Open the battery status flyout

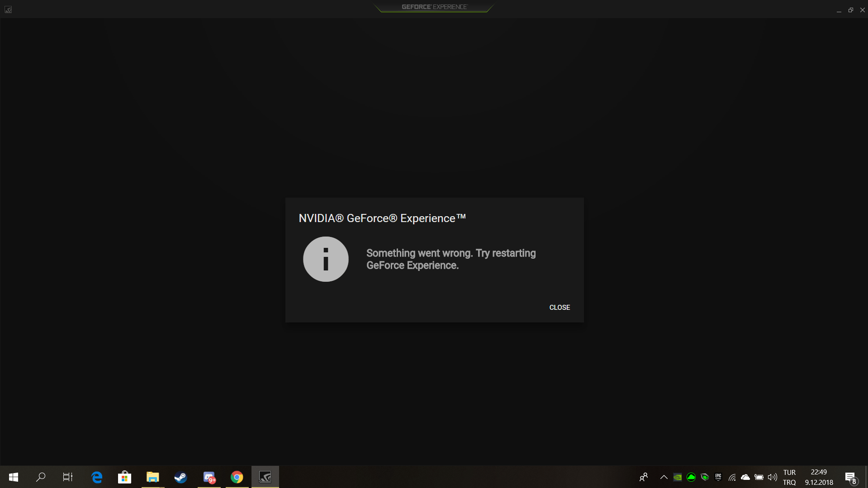pos(759,477)
